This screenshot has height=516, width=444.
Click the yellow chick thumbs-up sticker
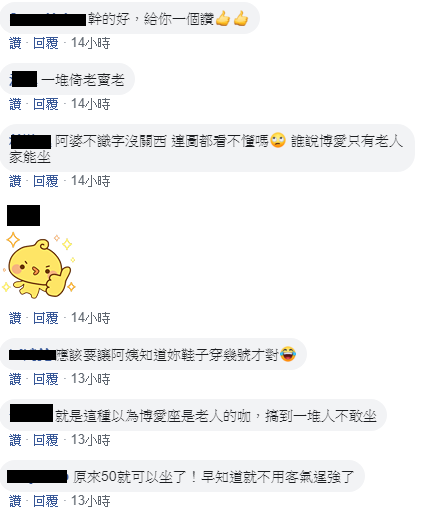[39, 266]
